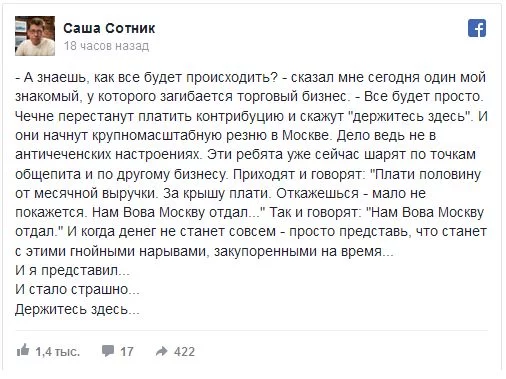Image resolution: width=506 pixels, height=379 pixels.
Task: Click the thumbs-up like icon
Action: click(23, 350)
